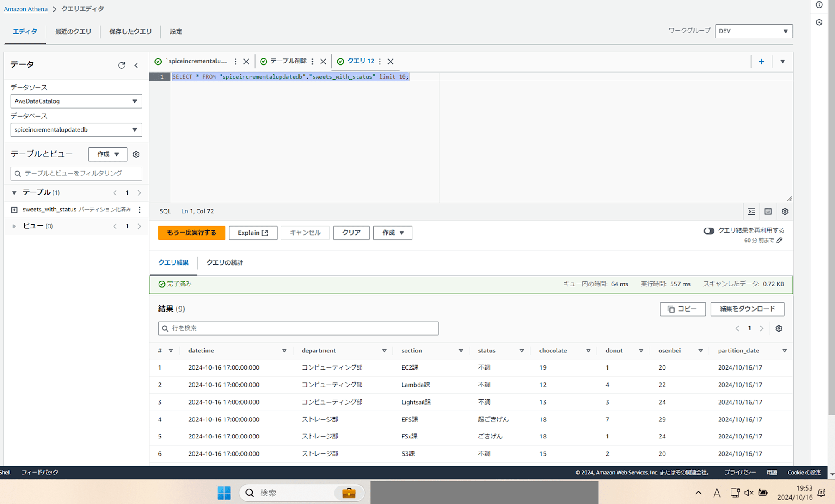Collapse the テーブル section
835x504 pixels.
click(x=14, y=193)
